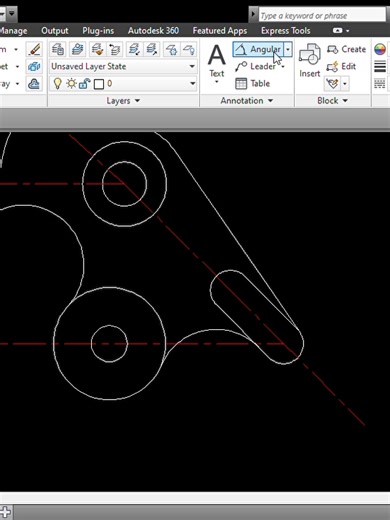This screenshot has height=520, width=390.
Task: Click the Layer Isolate icon
Action: pos(134,49)
